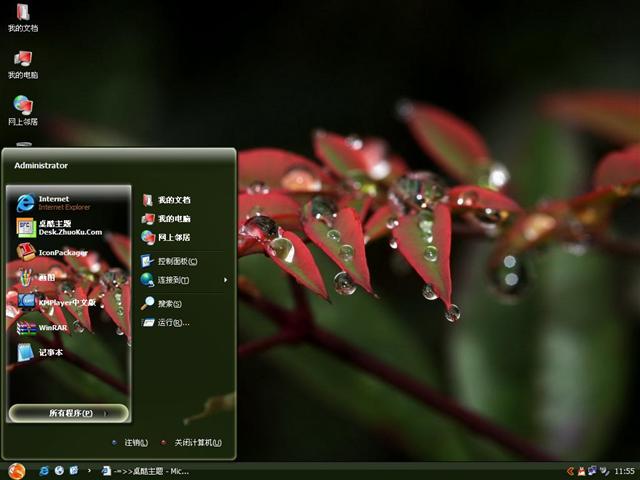Expand quick launch overflow chevron
Screen dimensions: 640x480
(x=89, y=471)
